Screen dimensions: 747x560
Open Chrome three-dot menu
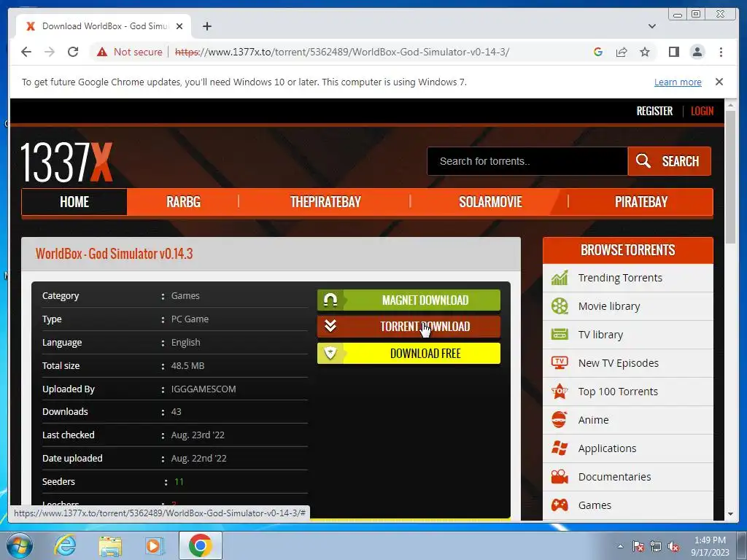pos(721,52)
